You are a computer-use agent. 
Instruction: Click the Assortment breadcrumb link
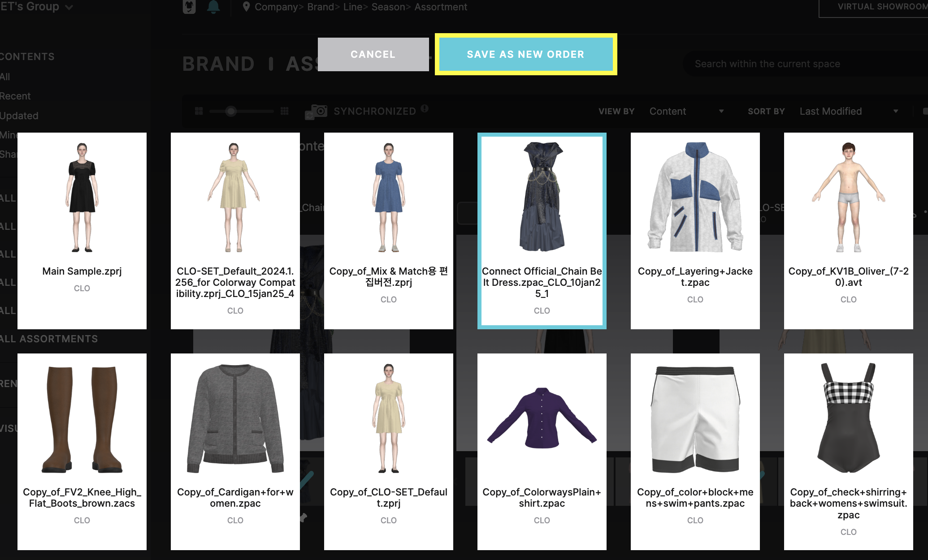click(x=441, y=7)
